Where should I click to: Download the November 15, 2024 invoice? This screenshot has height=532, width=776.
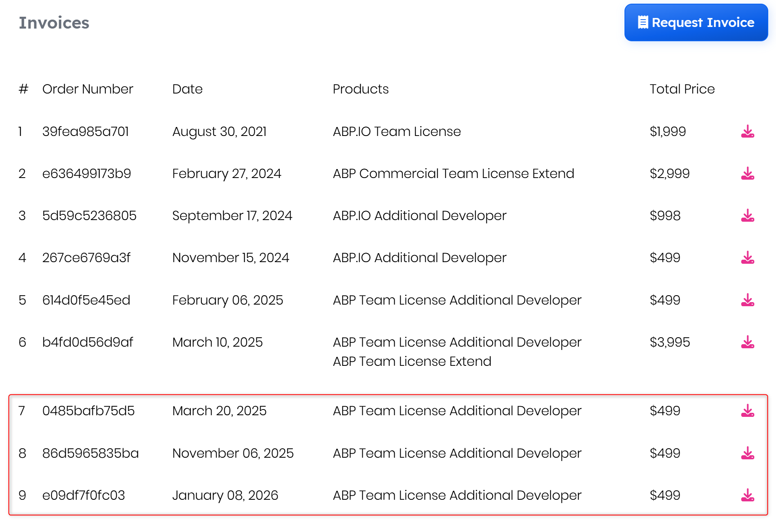747,258
